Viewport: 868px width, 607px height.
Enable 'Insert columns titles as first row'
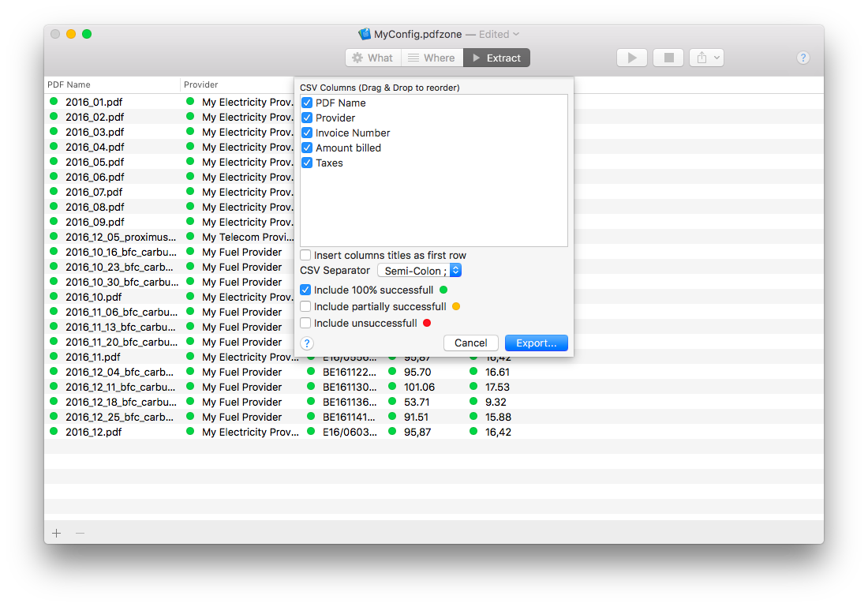tap(305, 255)
